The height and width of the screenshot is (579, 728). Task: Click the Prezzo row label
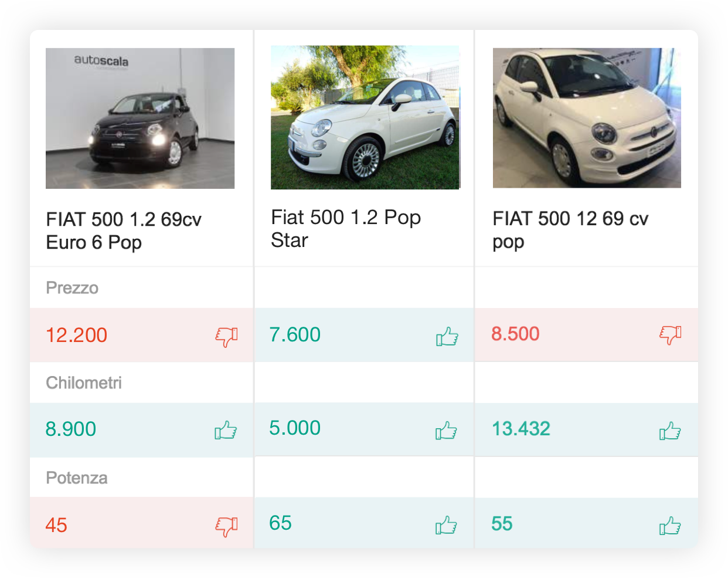click(x=72, y=288)
